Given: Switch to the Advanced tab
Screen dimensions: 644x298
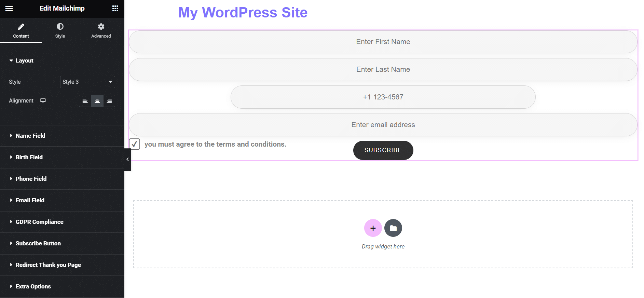Looking at the screenshot, I should tap(101, 30).
